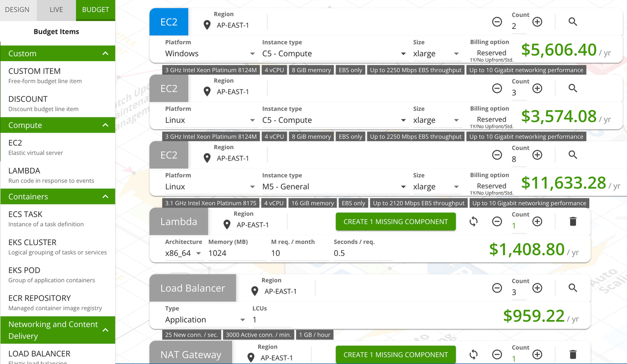The height and width of the screenshot is (364, 627).
Task: Click the blue EC2 label on Windows item
Action: tap(169, 22)
